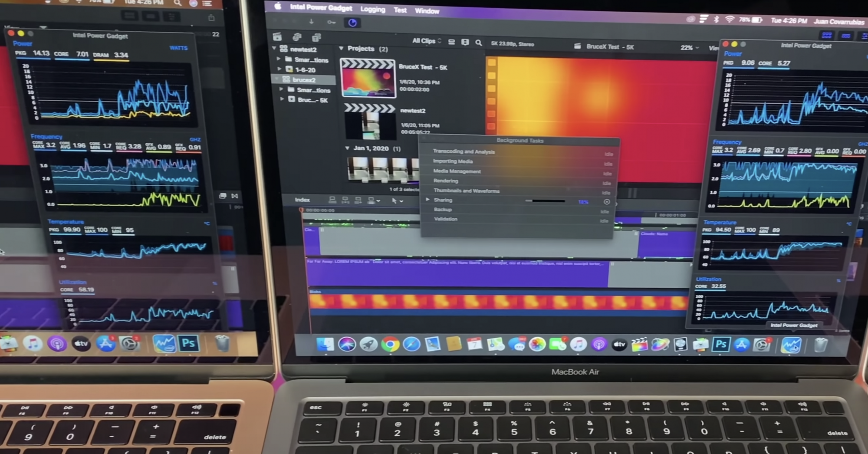Collapse the Jan 1, 2020 group

[347, 148]
